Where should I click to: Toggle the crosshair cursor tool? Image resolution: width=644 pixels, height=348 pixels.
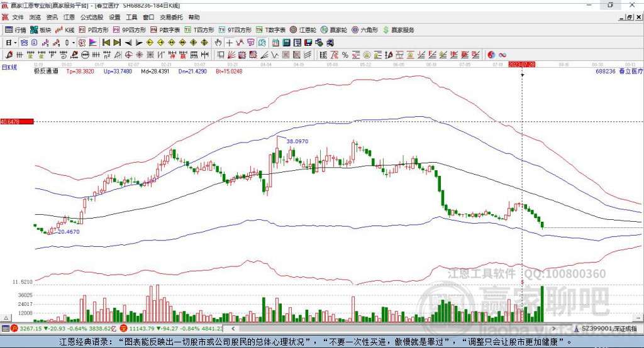230,43
